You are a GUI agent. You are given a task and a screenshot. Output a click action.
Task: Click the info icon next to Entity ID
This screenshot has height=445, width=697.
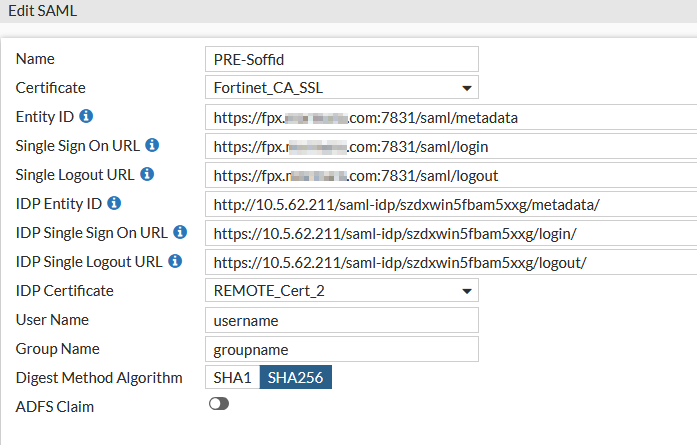click(86, 117)
